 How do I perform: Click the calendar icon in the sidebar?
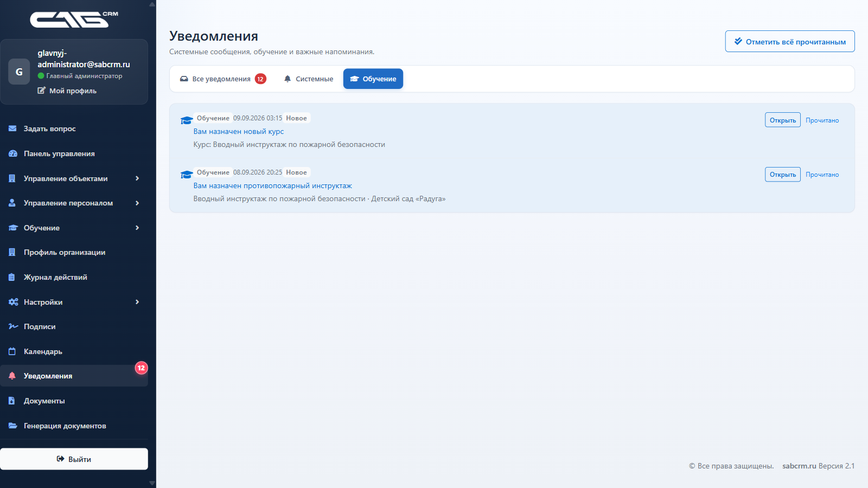pos(12,351)
